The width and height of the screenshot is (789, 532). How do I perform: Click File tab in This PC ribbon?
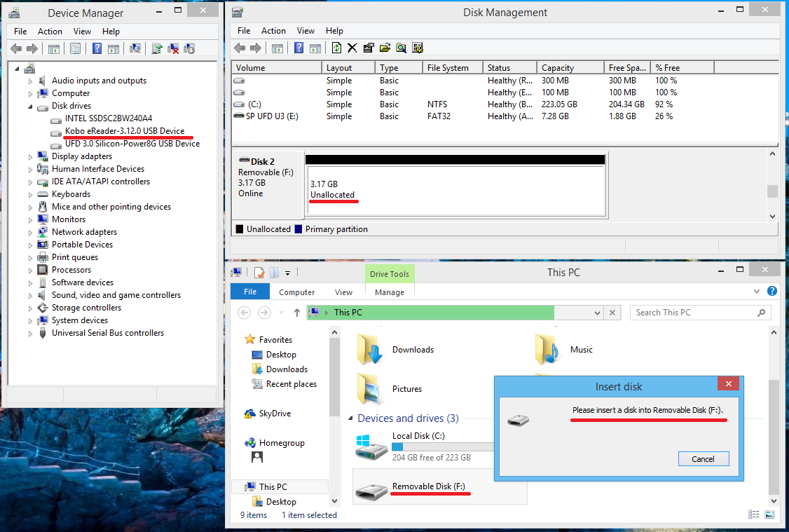[250, 292]
